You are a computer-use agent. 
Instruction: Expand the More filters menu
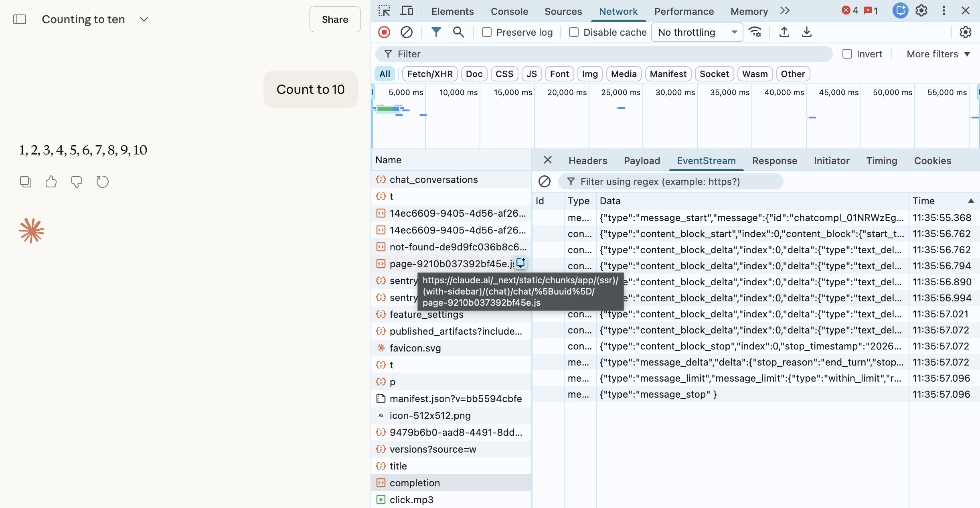coord(938,54)
